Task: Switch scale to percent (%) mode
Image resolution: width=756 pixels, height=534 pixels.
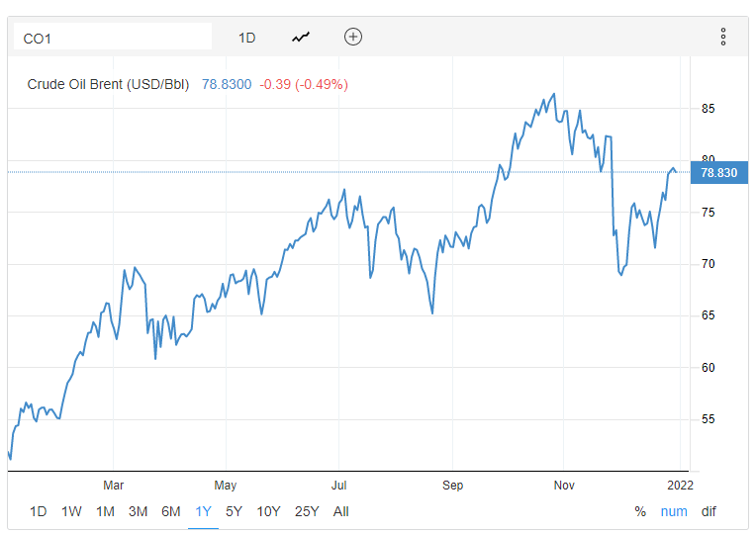Action: 640,511
